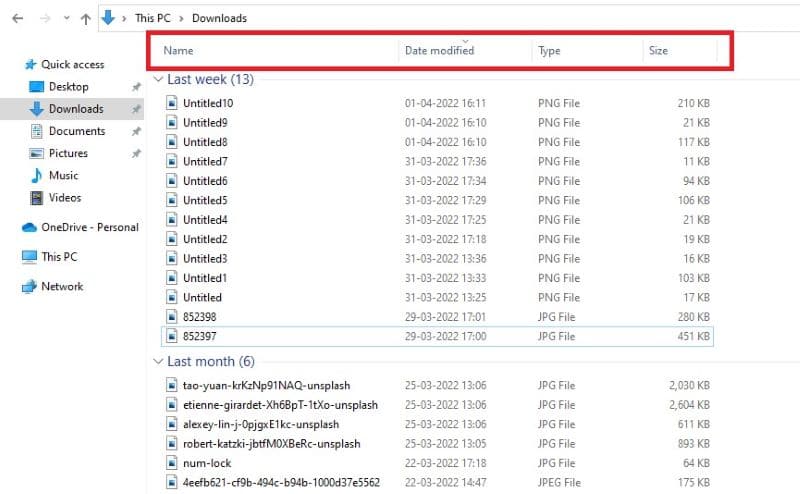
Task: Collapse the Last week group chevron
Action: (x=158, y=79)
